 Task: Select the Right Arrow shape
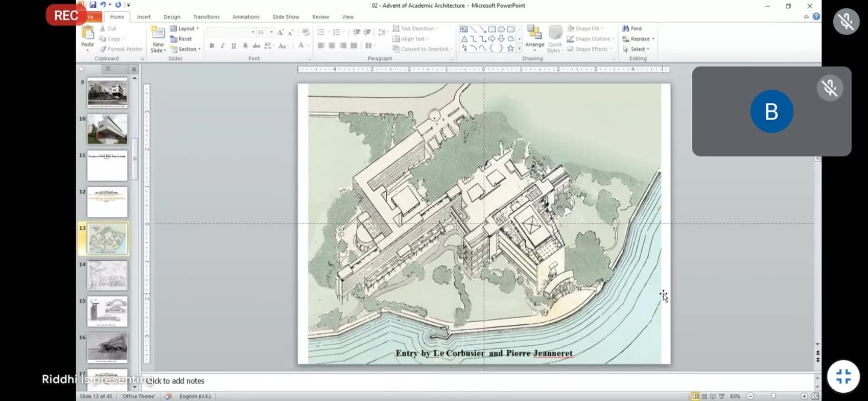(x=492, y=39)
